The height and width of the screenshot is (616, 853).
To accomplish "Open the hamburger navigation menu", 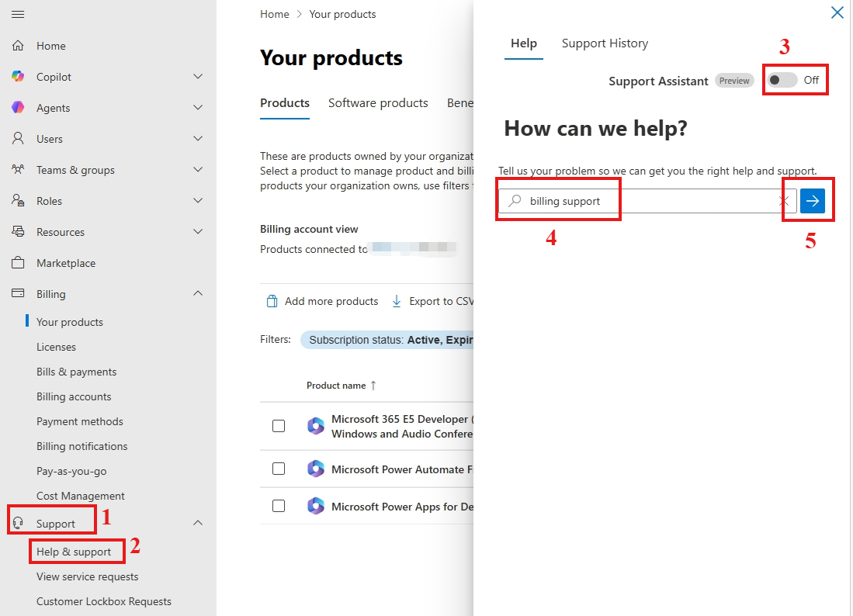I will (18, 14).
